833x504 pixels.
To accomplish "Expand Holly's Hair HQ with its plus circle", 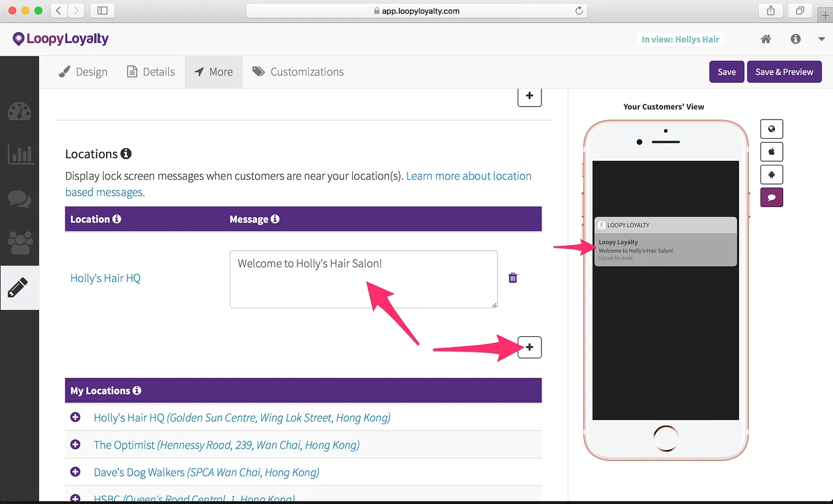I will click(76, 418).
